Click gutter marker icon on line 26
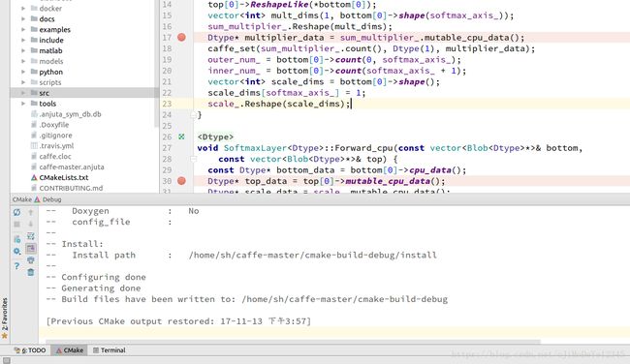 181,136
